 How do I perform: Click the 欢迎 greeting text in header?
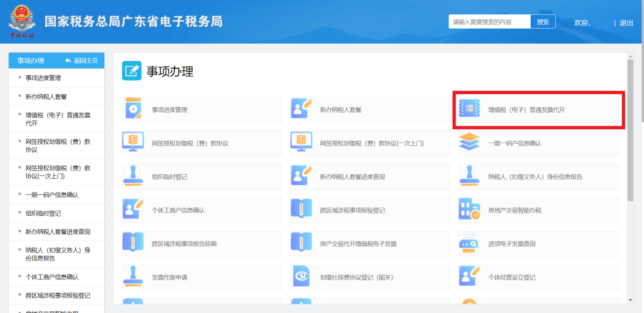coord(582,23)
